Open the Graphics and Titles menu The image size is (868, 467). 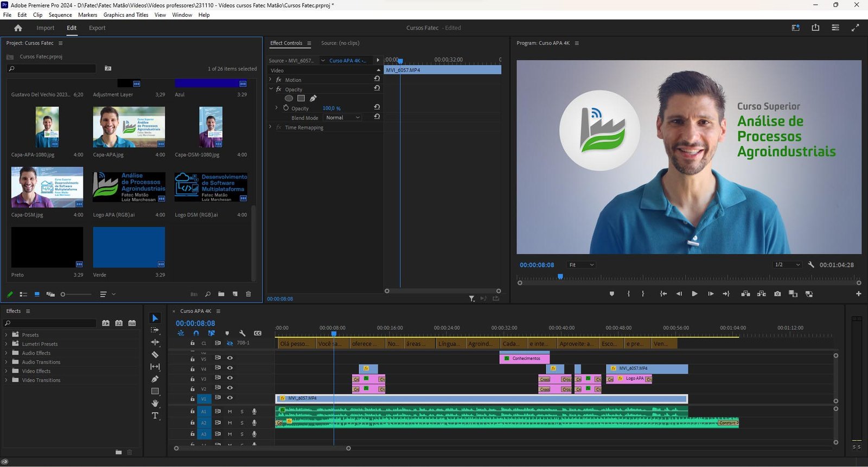pyautogui.click(x=126, y=15)
